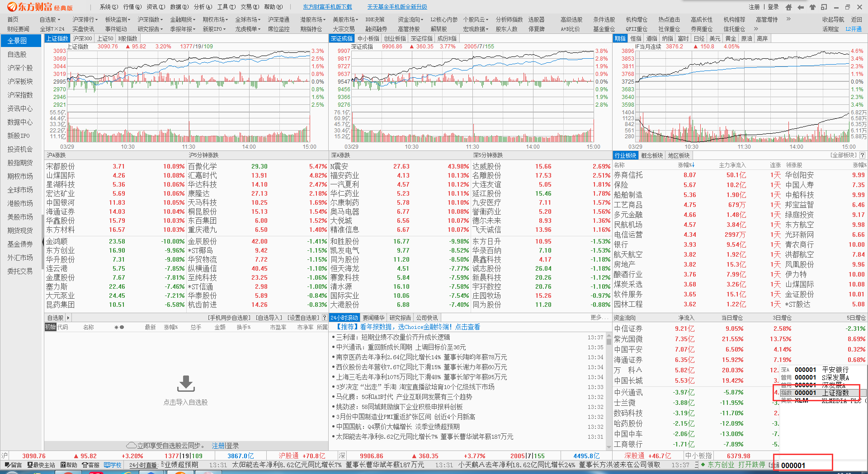868x474 pixels.
Task: Click the download icon to import watchlist
Action: (x=186, y=384)
